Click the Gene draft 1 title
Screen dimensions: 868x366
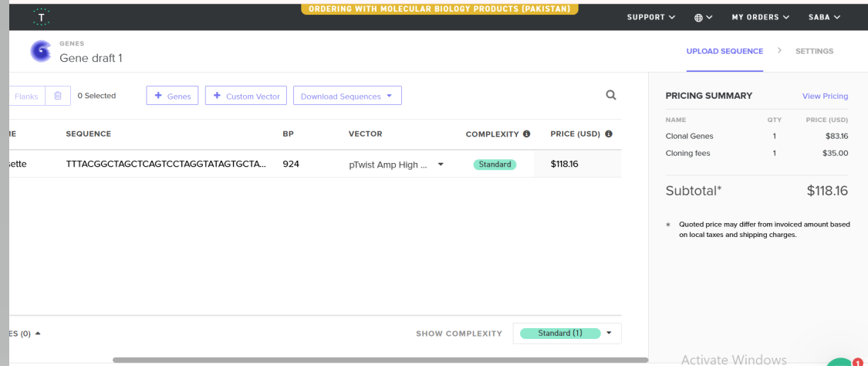(x=91, y=58)
